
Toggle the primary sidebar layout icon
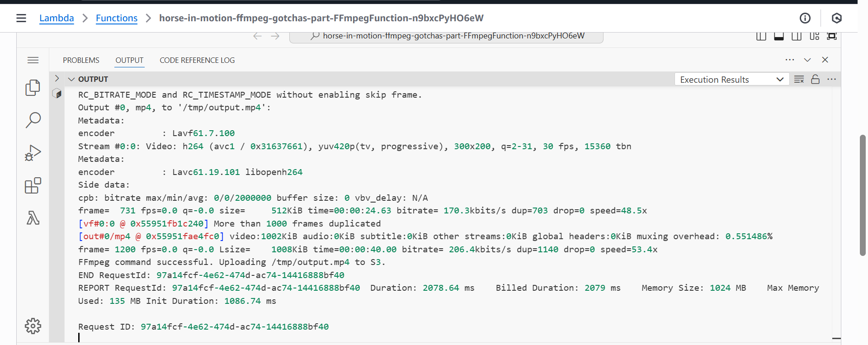(x=761, y=36)
